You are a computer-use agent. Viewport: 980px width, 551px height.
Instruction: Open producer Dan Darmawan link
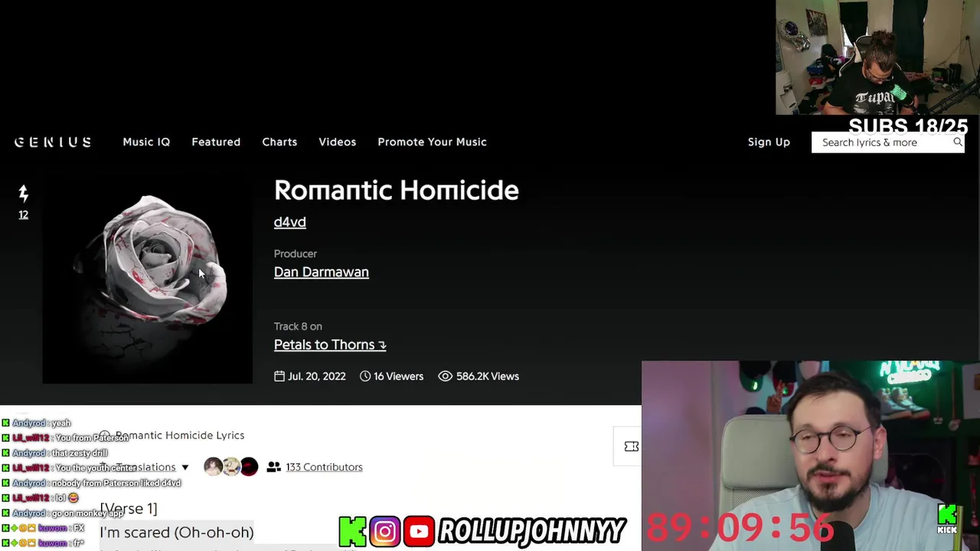pos(321,272)
